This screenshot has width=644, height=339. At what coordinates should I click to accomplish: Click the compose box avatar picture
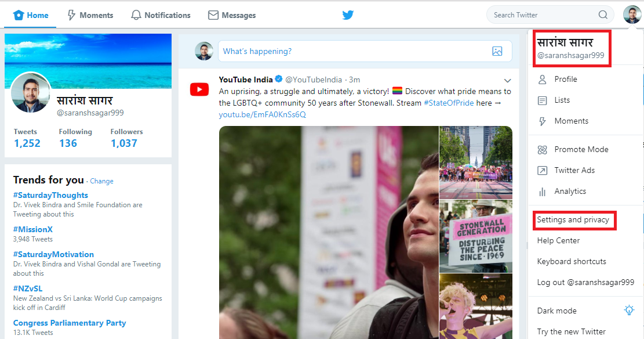tap(203, 51)
